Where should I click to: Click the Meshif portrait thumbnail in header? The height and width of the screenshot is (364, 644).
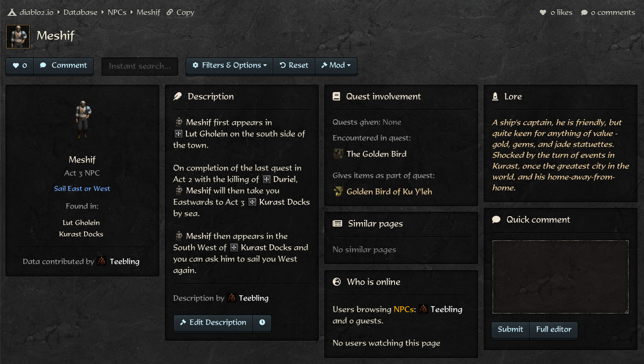click(18, 37)
